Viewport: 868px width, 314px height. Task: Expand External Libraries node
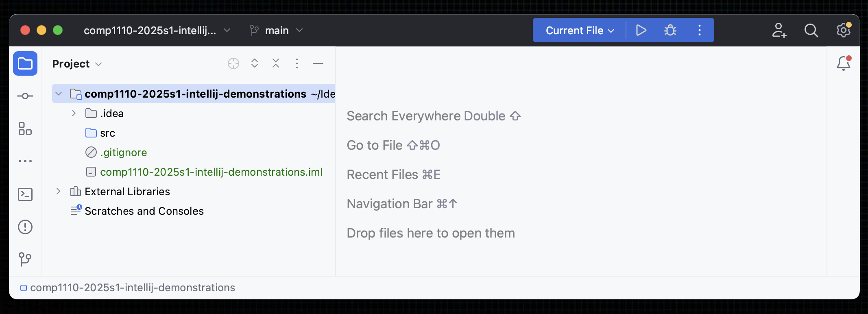click(x=58, y=192)
